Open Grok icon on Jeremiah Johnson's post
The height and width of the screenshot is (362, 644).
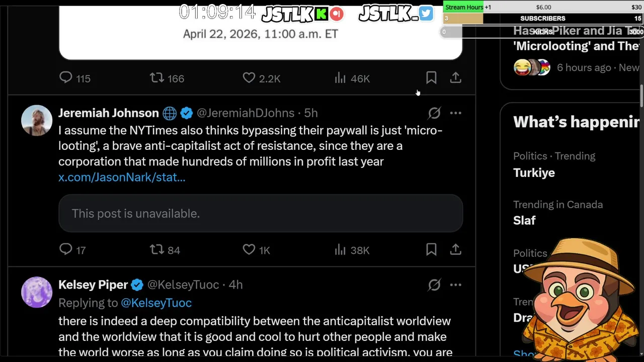pos(434,113)
